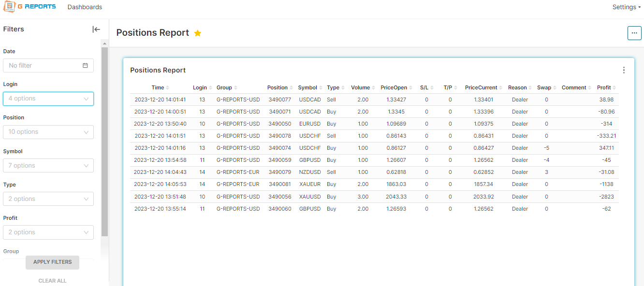Toggle the favorite star for Positions Report
The width and height of the screenshot is (644, 286).
197,33
